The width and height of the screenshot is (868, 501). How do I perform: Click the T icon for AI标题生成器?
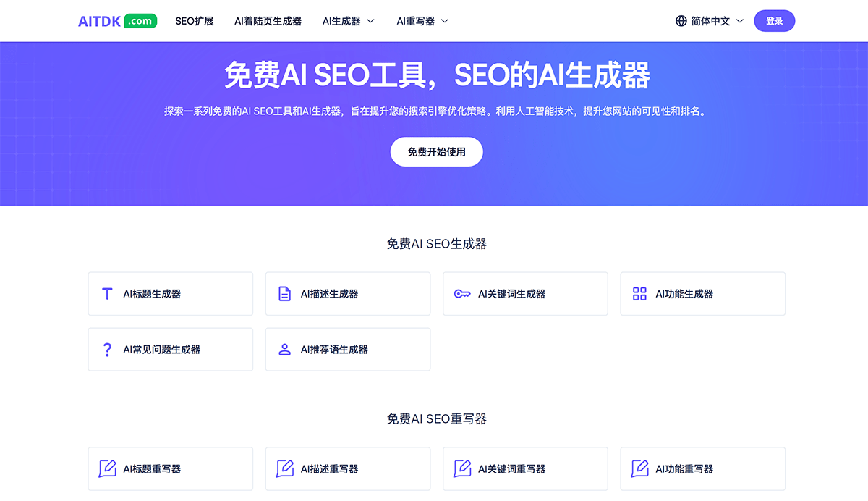pos(107,294)
